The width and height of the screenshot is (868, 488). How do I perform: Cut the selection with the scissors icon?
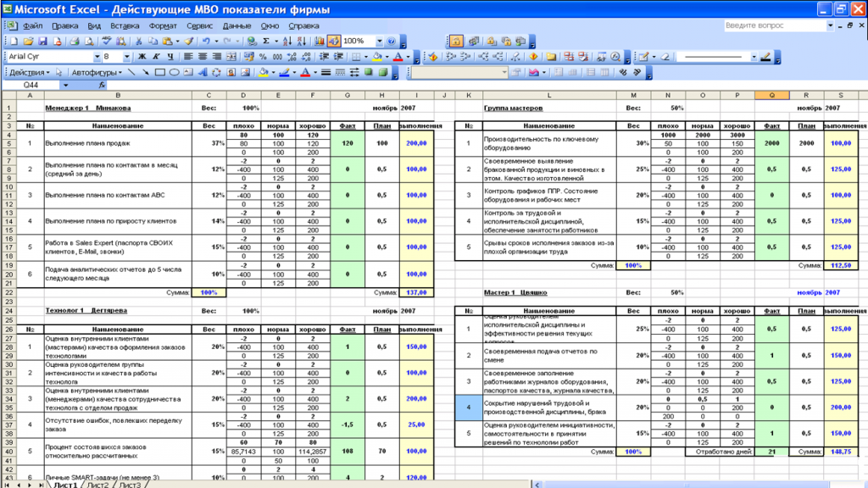[138, 42]
